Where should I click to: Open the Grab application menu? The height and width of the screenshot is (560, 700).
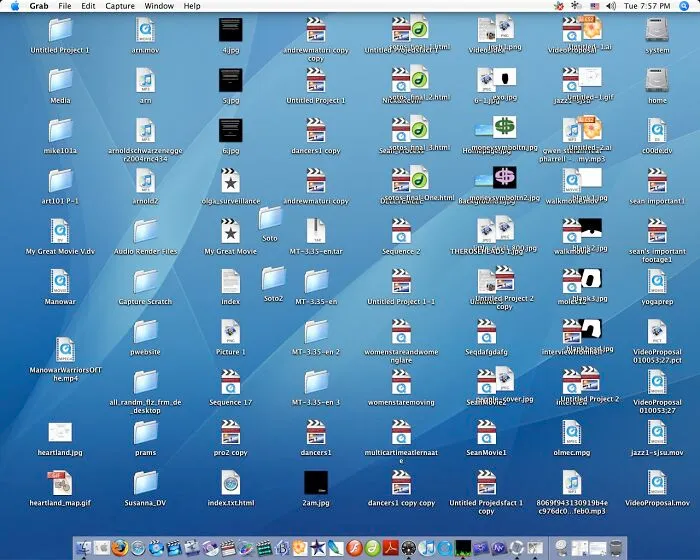[x=39, y=6]
